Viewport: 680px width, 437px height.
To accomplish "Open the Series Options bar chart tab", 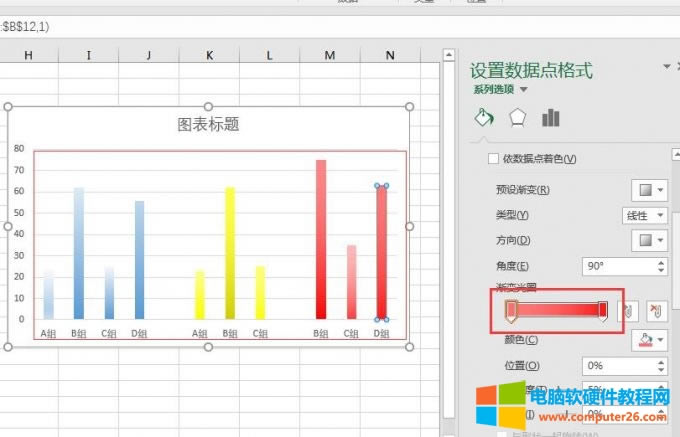I will 550,118.
